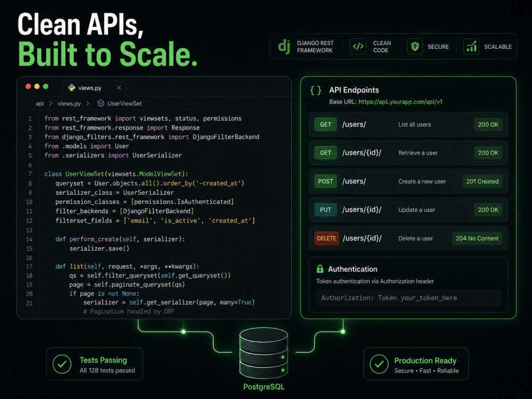
Task: Click the 204 No Content status badge
Action: point(477,238)
